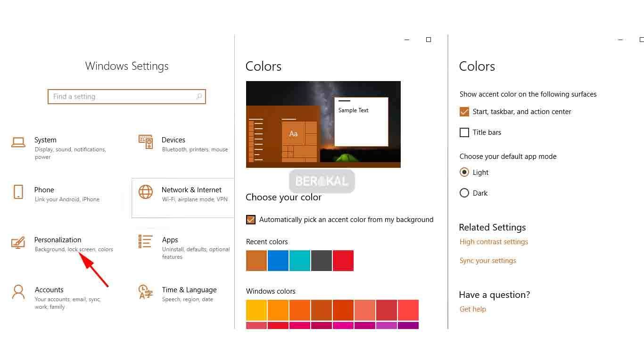Uncheck Automatically pick an accent color checkbox

click(x=251, y=220)
